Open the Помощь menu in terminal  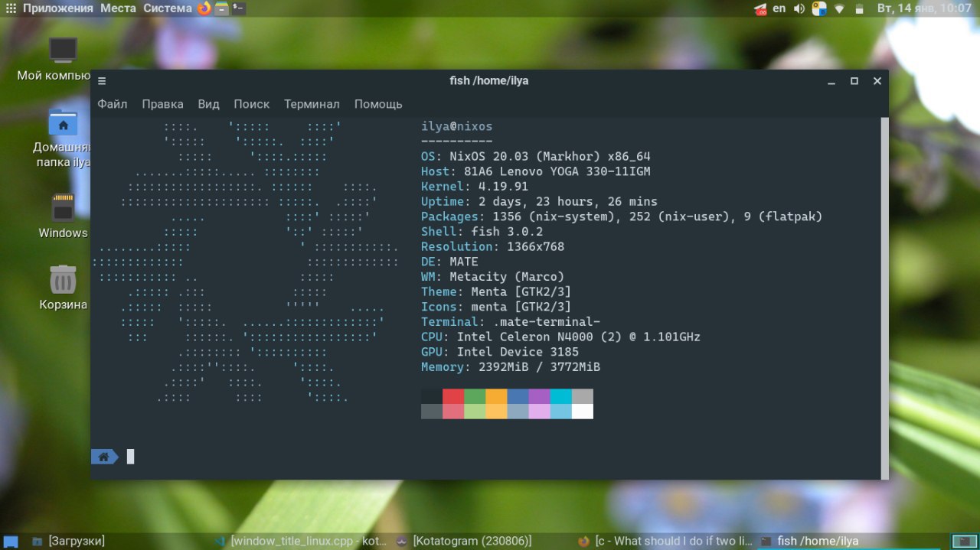378,104
